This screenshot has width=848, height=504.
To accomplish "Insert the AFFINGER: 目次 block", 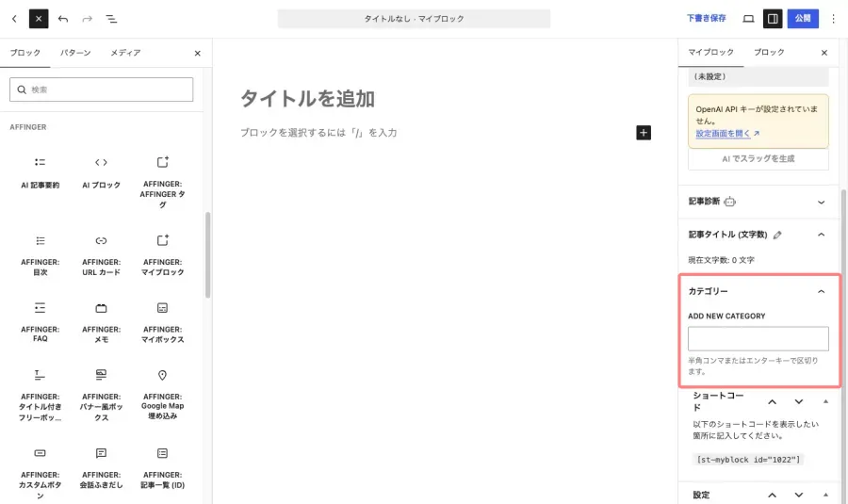I will (x=40, y=256).
